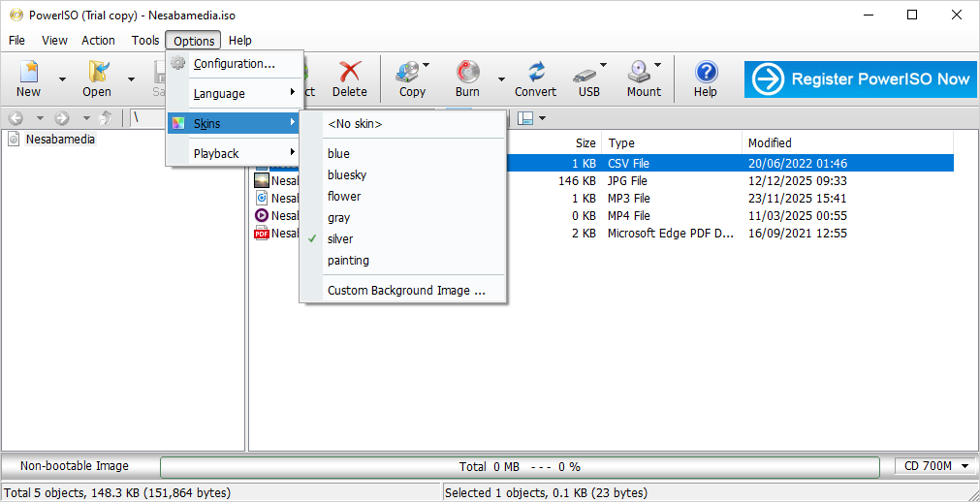Choose the <No skin> option

click(x=355, y=124)
